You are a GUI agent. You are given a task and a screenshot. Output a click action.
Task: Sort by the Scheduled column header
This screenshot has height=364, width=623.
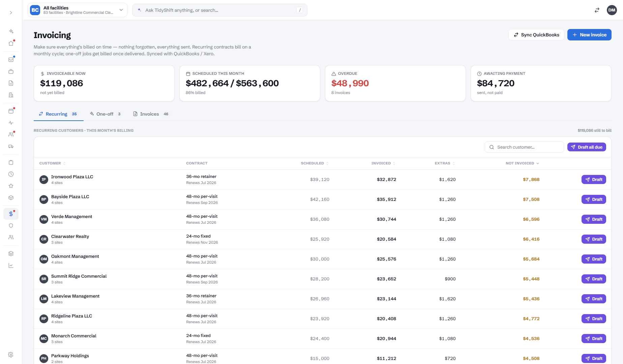315,163
